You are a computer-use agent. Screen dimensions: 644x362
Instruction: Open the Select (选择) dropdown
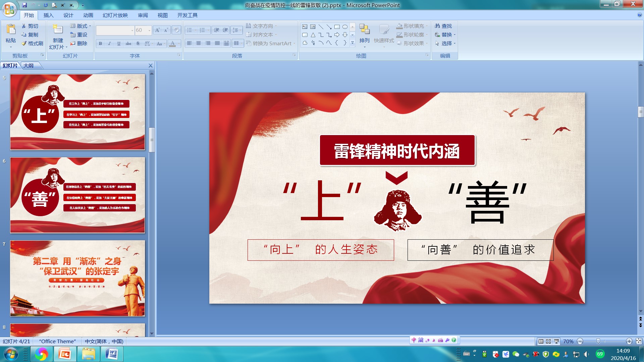[x=445, y=43]
